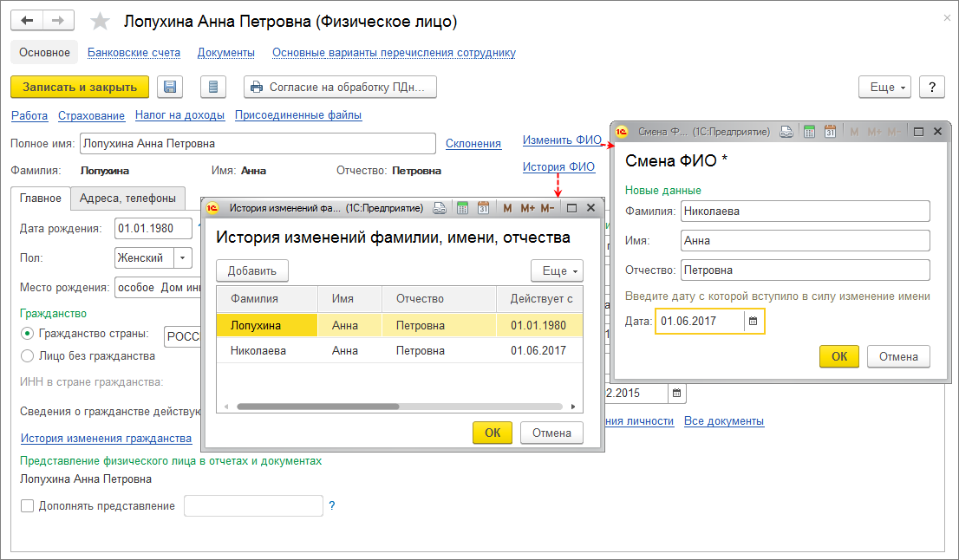Go back with the left arrow button

click(27, 20)
